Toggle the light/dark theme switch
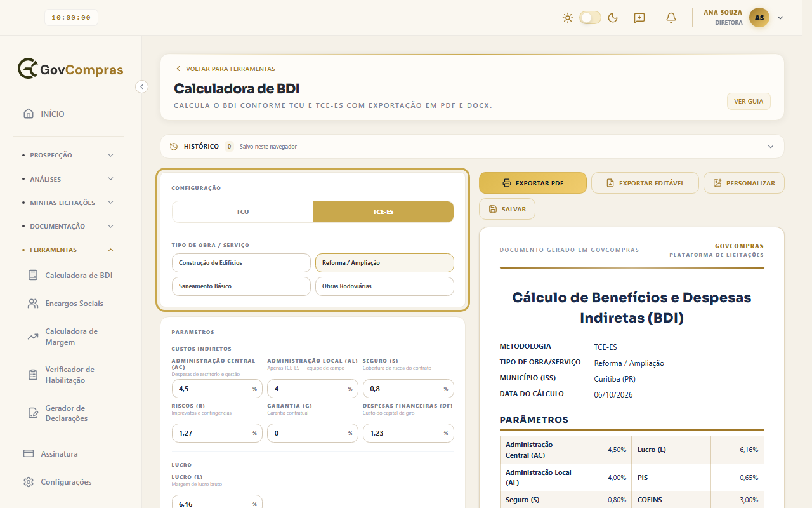The image size is (812, 508). [x=590, y=18]
